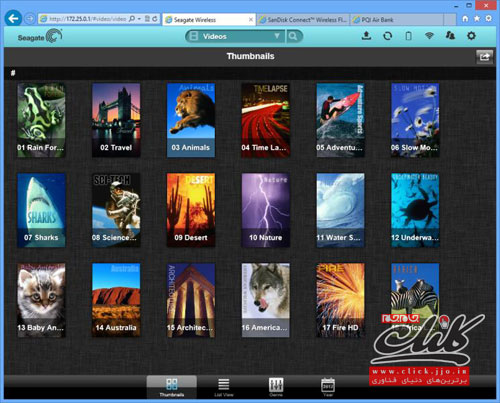Click the Wi-Fi signal icon

[x=429, y=36]
